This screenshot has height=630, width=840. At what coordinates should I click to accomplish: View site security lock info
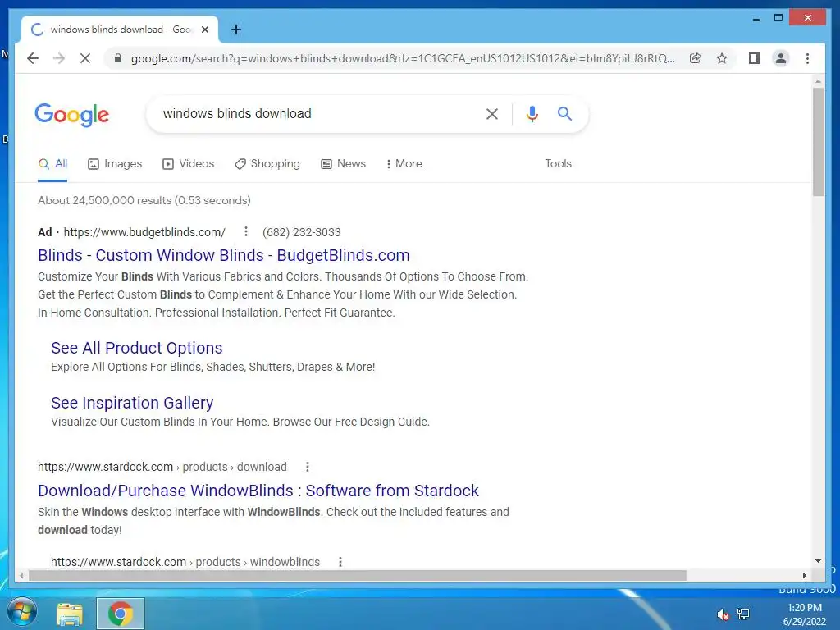coord(118,58)
